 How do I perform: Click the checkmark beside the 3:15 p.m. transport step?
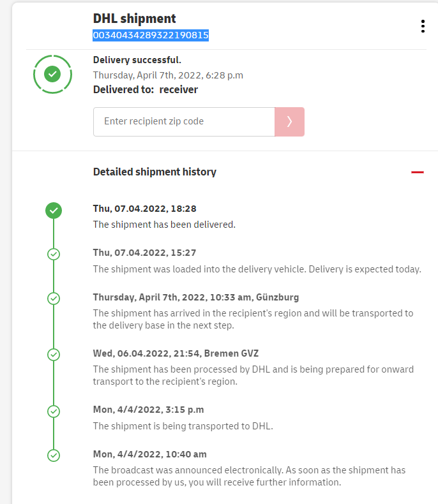[x=54, y=411]
